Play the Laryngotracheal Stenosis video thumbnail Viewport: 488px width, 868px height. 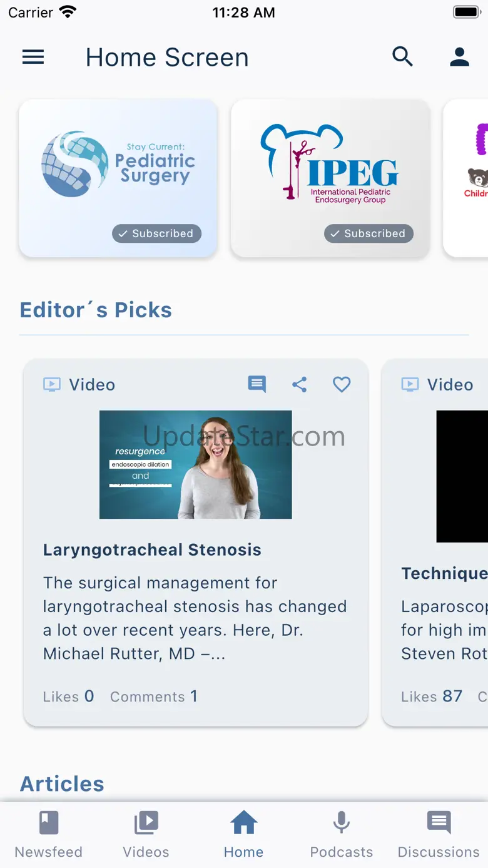click(x=196, y=464)
